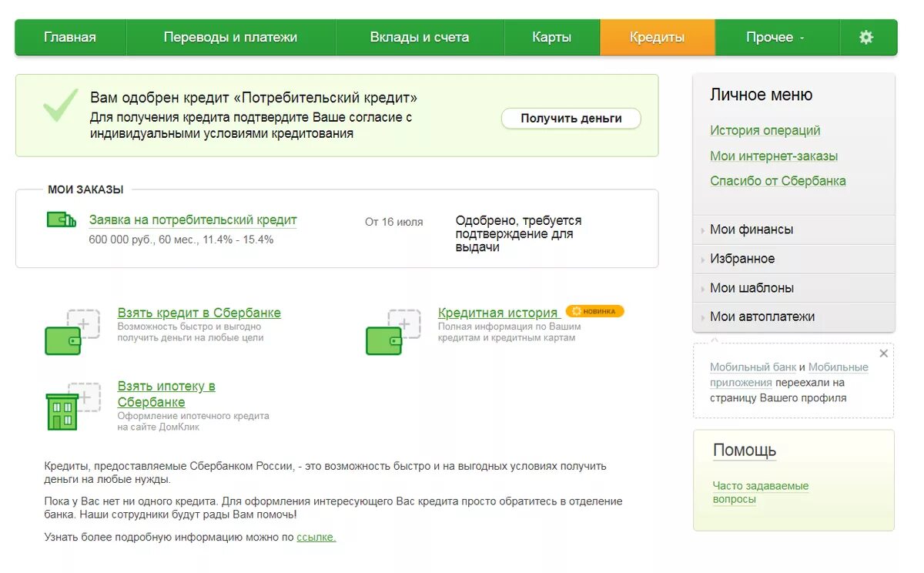Open settings gear icon in navigation bar
924x573 pixels.
[866, 37]
